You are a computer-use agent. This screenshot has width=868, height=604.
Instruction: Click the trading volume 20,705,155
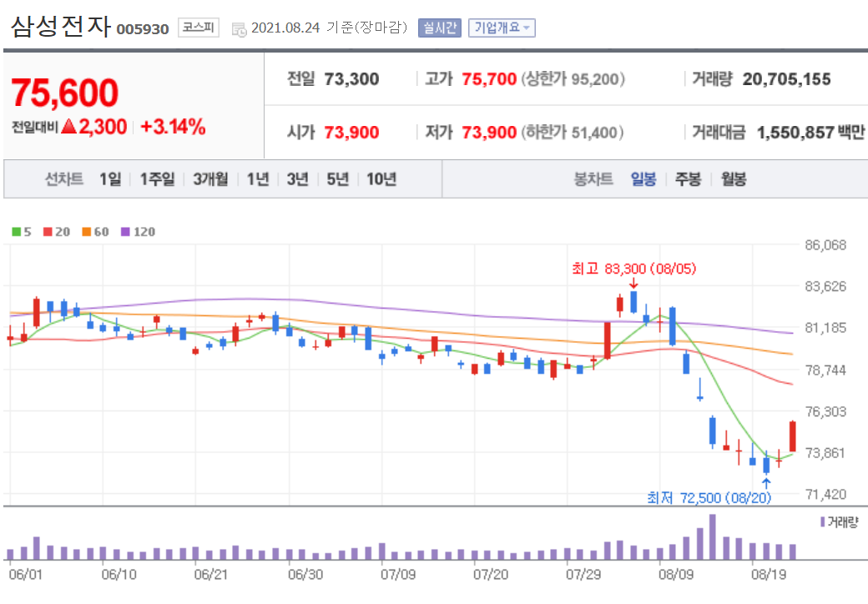click(786, 79)
